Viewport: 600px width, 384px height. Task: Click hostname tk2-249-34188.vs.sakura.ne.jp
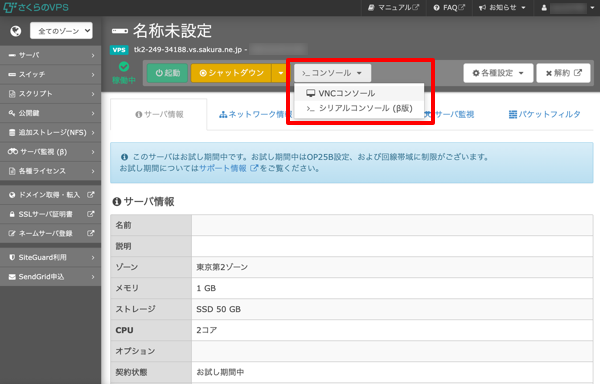pyautogui.click(x=188, y=50)
